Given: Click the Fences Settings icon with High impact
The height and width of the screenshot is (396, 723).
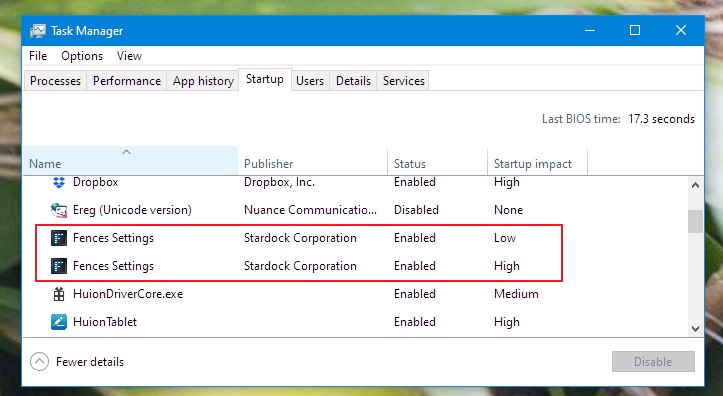Looking at the screenshot, I should coord(59,266).
